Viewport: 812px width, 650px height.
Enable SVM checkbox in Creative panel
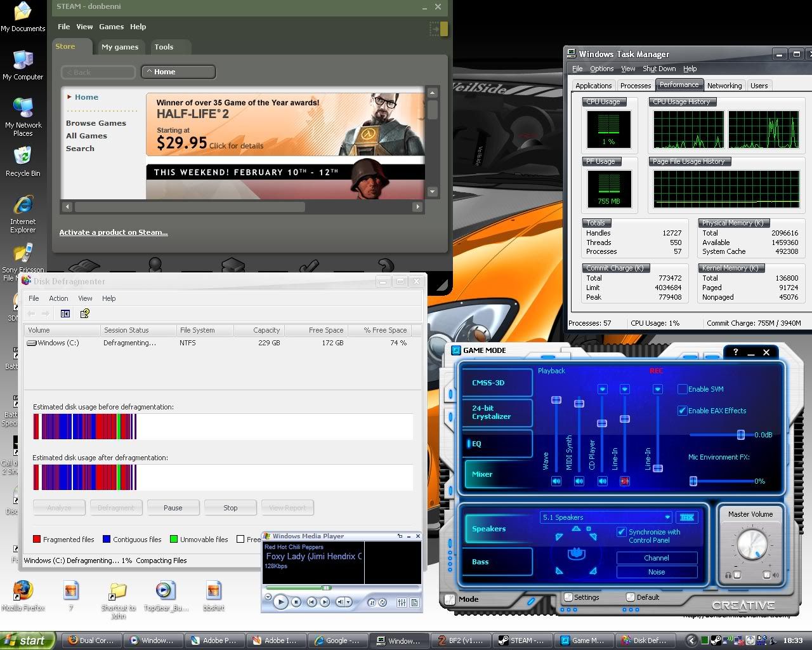click(683, 389)
